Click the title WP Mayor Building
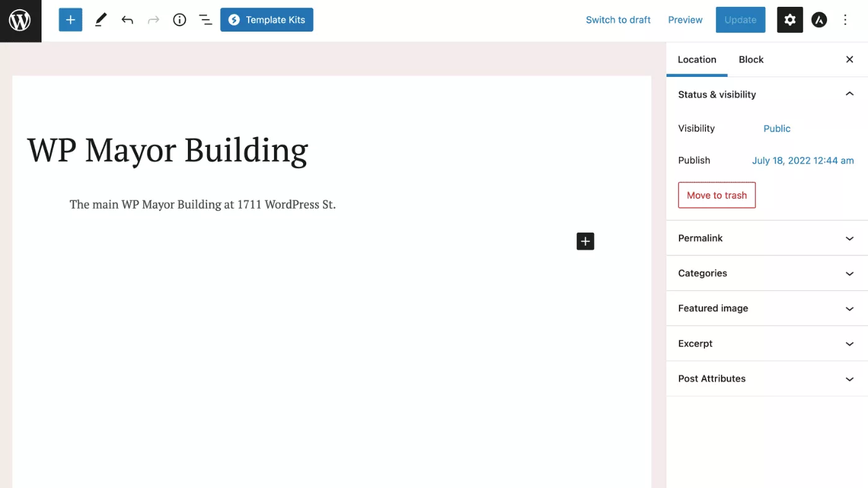Screen dimensions: 868x488 (x=167, y=150)
